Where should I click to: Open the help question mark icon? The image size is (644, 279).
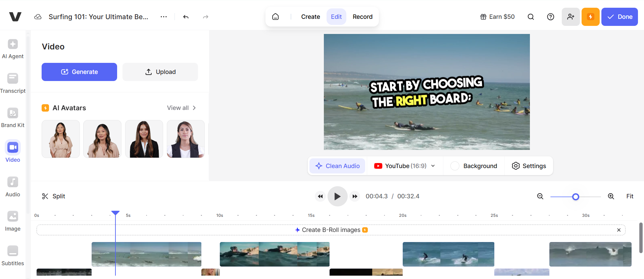coord(551,17)
